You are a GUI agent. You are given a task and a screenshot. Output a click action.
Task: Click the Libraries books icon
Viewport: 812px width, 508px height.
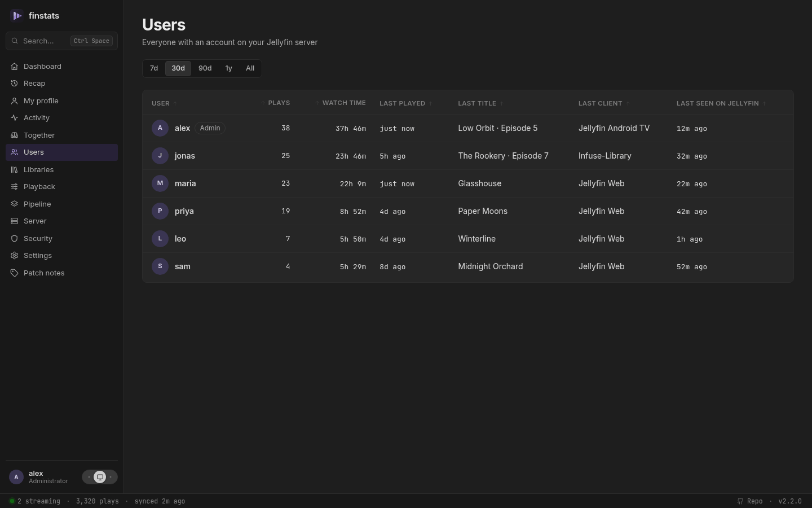[14, 170]
